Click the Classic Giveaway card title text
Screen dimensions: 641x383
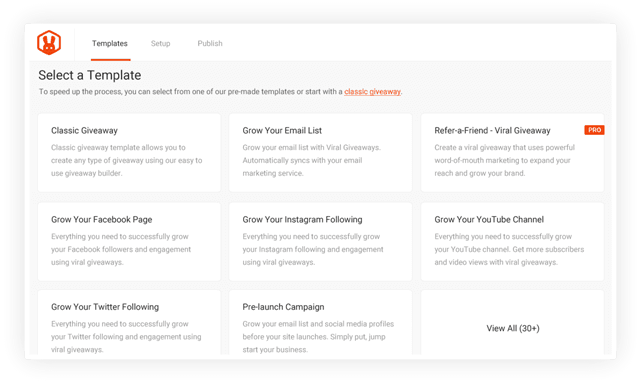[84, 130]
